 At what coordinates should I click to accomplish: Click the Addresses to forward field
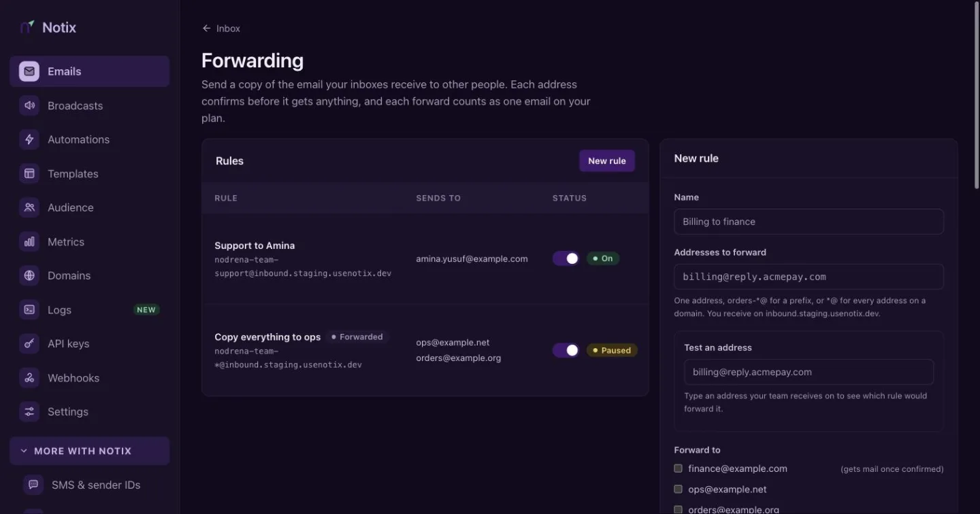808,277
